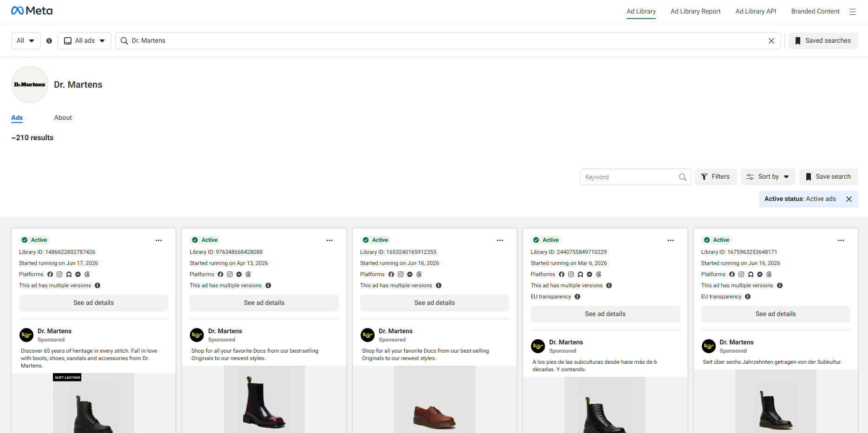Open the All ads category dropdown
Screen dimensions: 868x433
[x=84, y=41]
